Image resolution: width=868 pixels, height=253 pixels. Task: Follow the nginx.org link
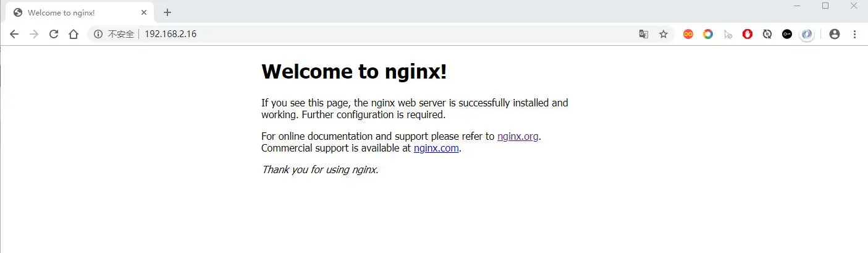pyautogui.click(x=518, y=136)
